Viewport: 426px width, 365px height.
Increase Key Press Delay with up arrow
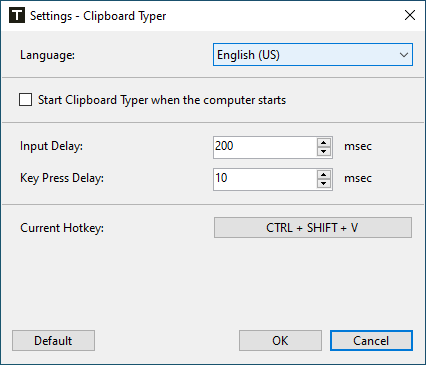tap(324, 175)
